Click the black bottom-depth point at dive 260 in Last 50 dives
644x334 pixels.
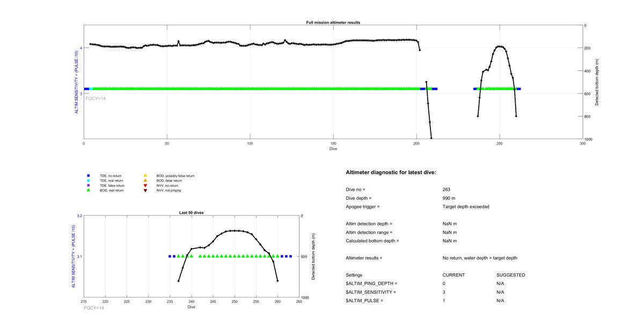point(277,280)
